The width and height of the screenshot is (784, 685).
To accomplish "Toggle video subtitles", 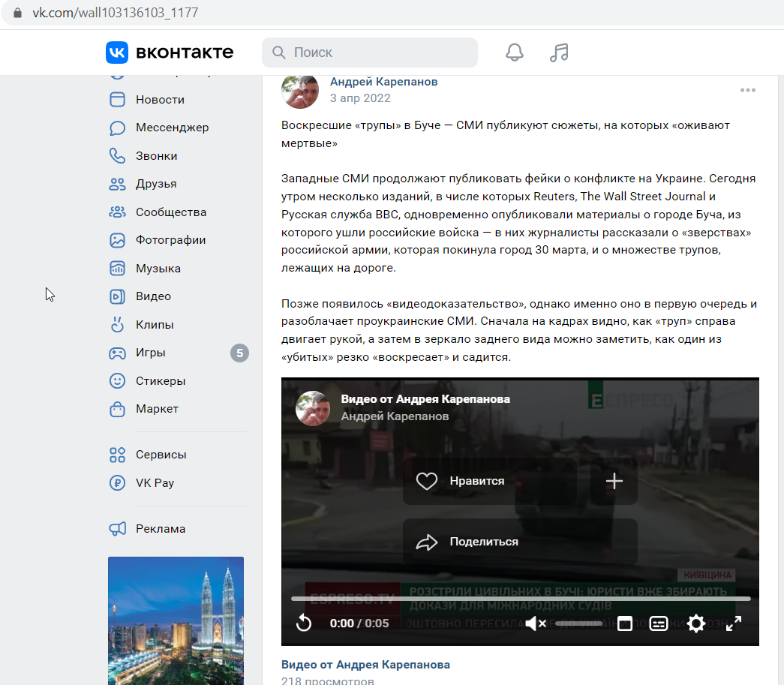I will 659,623.
